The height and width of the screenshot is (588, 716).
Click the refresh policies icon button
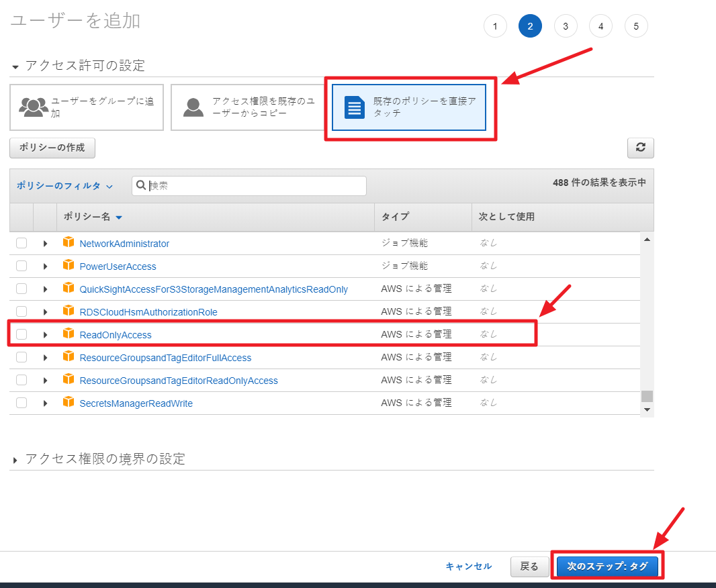(x=640, y=148)
